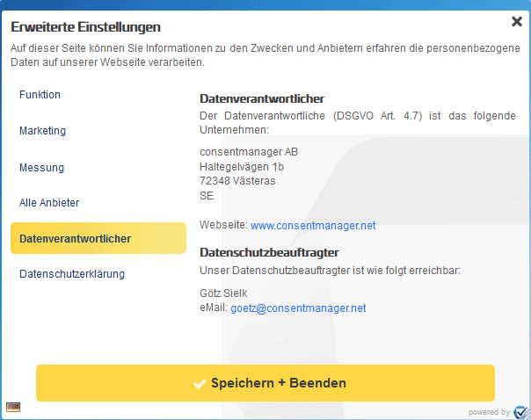Click the powered by text
This screenshot has height=420, width=531.
coord(490,412)
